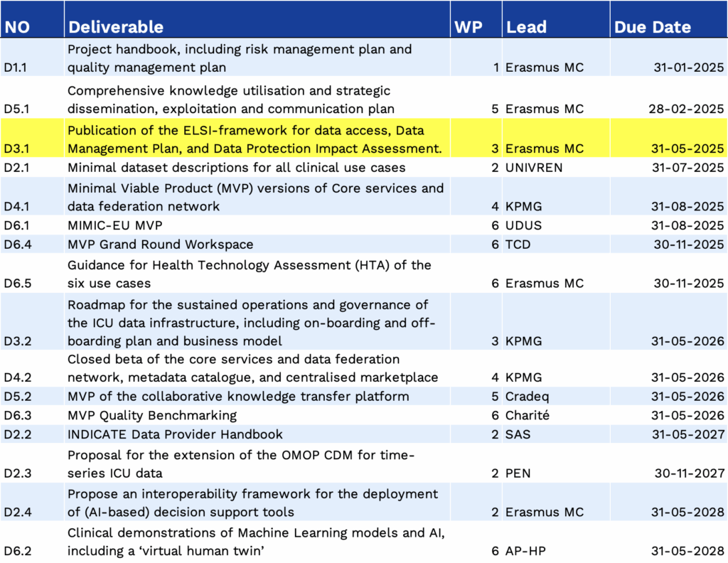Click cell 'D2.4'
This screenshot has height=563, width=728.
(x=32, y=502)
